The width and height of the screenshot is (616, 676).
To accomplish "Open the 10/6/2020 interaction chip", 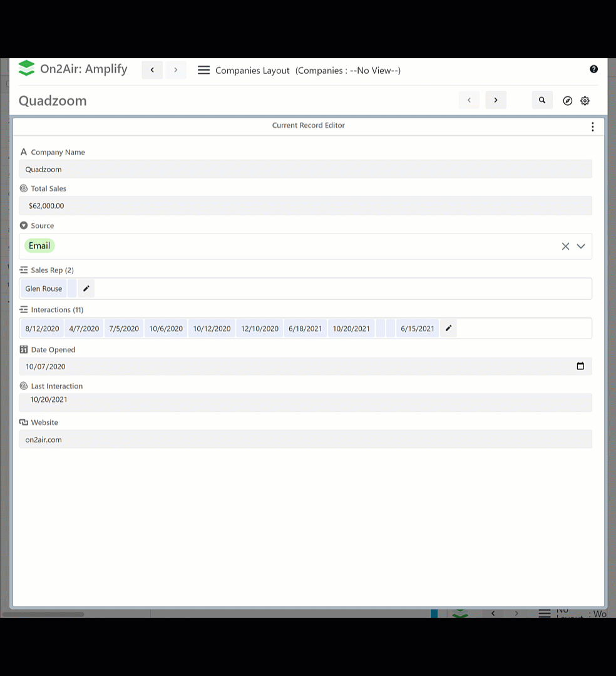I will click(166, 329).
